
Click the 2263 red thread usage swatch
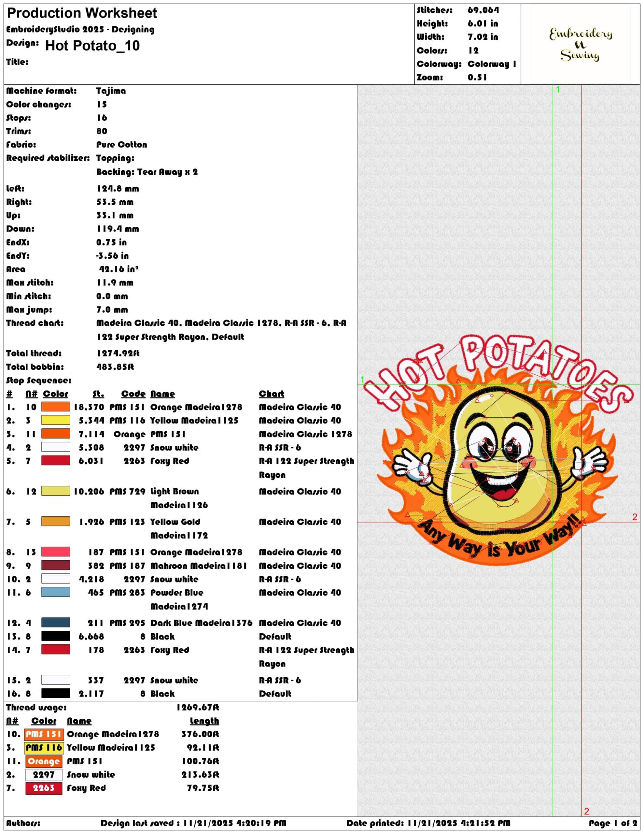[44, 788]
